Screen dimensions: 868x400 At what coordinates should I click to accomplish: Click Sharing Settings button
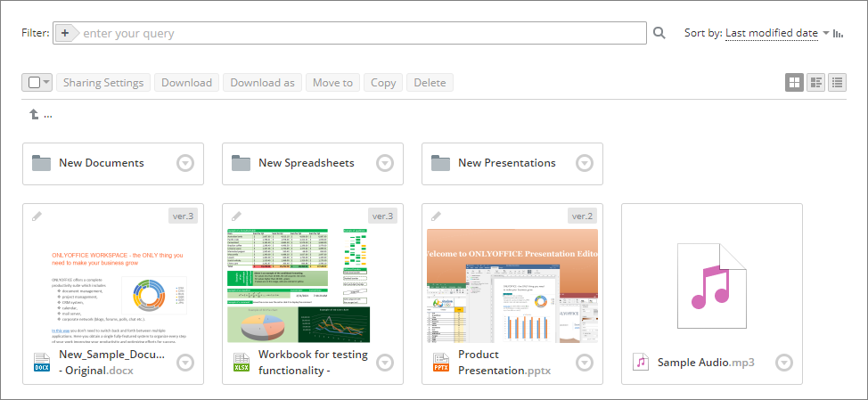tap(103, 83)
